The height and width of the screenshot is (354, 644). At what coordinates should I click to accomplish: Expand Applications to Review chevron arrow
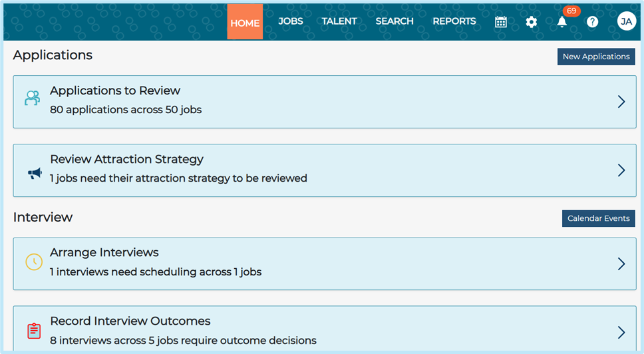click(621, 102)
